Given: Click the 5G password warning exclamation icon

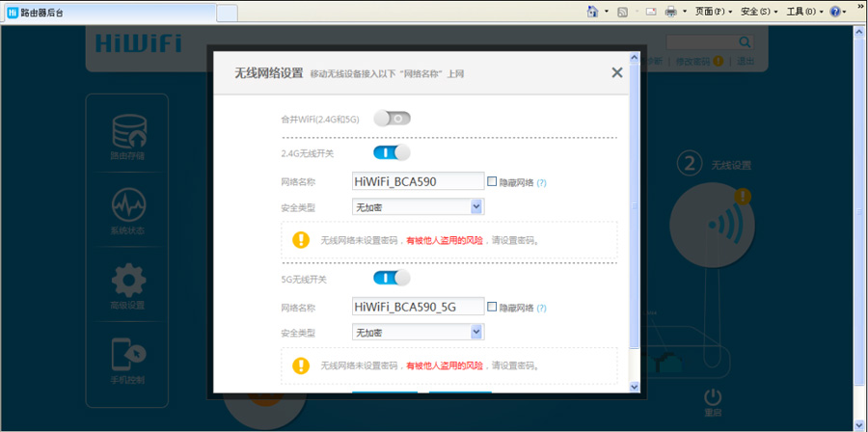Looking at the screenshot, I should click(x=301, y=365).
